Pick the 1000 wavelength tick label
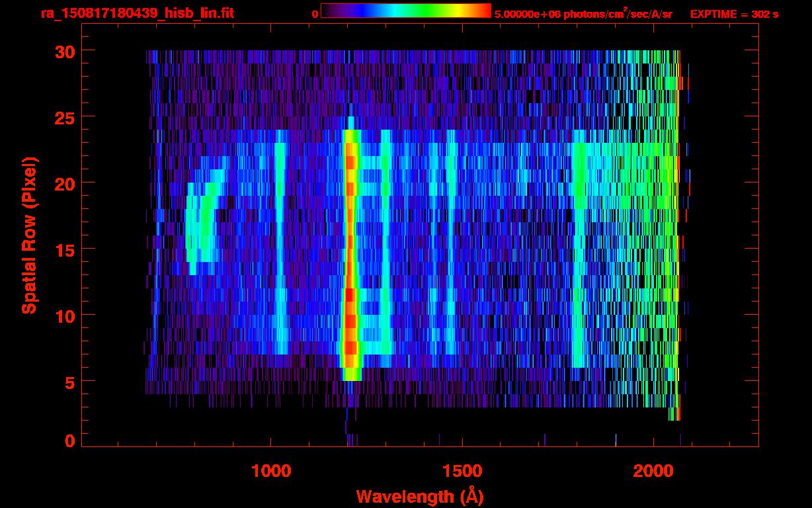 [x=271, y=470]
